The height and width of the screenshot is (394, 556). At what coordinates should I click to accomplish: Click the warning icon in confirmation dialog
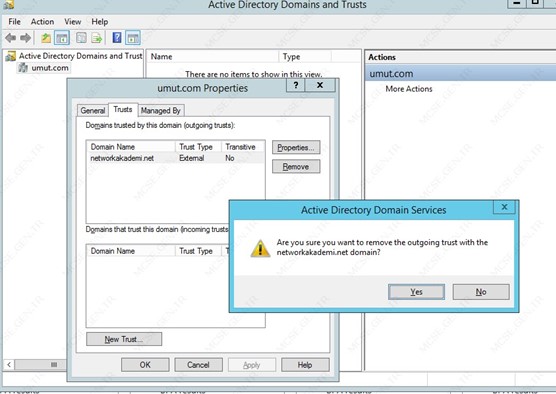[x=260, y=248]
